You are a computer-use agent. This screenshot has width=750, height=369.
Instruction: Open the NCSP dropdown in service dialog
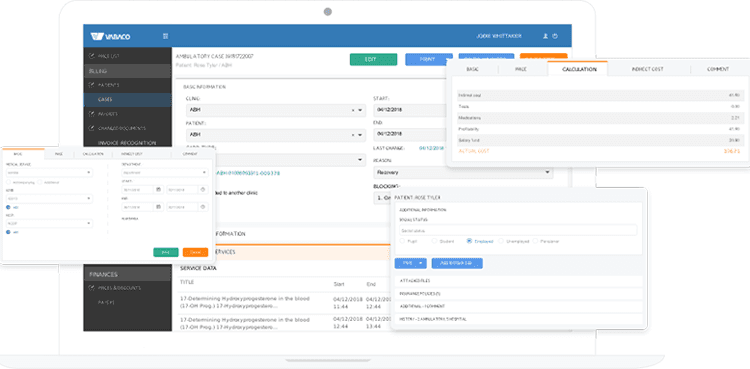[x=49, y=224]
